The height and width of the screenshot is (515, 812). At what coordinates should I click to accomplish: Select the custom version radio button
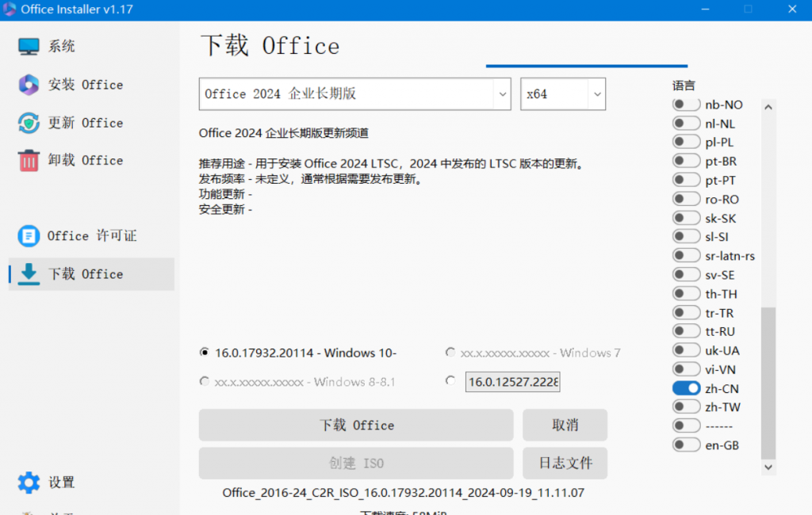tap(450, 381)
